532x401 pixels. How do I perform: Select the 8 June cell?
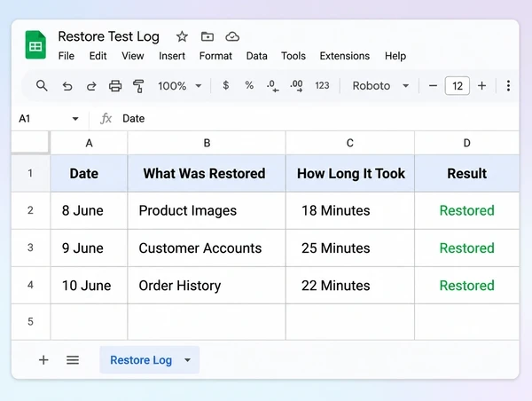(x=89, y=210)
